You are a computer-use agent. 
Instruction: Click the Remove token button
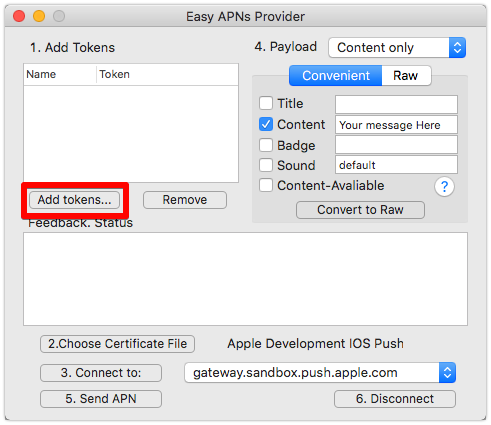coord(185,200)
